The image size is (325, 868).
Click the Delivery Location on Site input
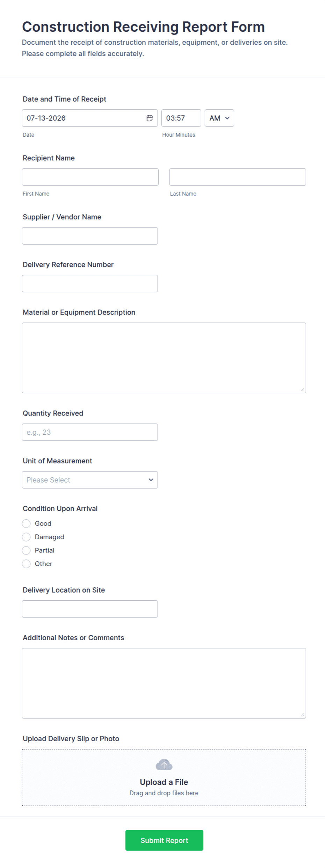pyautogui.click(x=90, y=609)
